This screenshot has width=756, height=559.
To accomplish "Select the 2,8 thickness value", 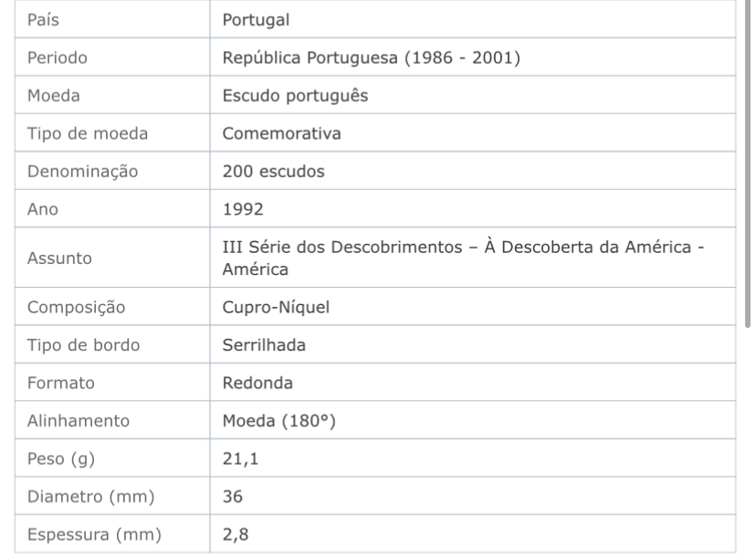I will [236, 534].
